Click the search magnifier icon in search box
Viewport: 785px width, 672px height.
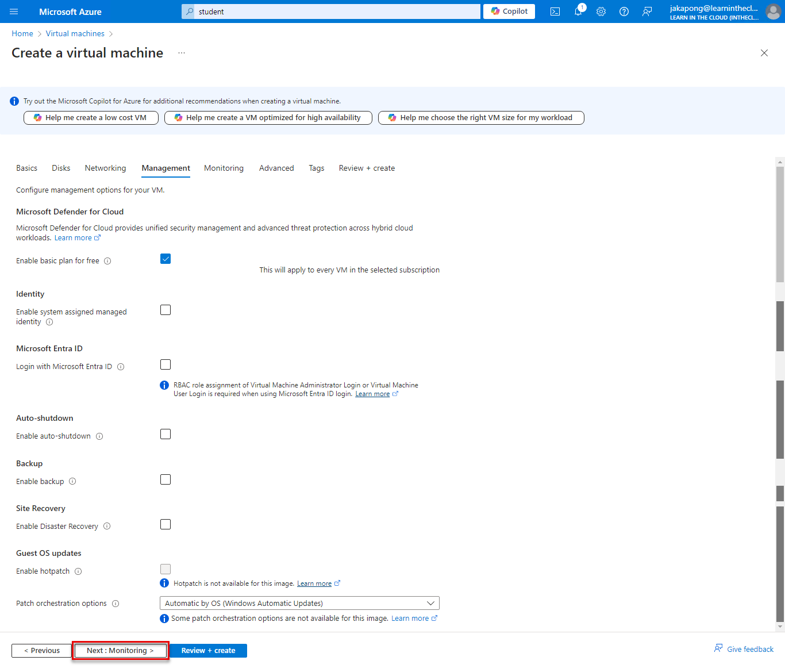(x=188, y=11)
